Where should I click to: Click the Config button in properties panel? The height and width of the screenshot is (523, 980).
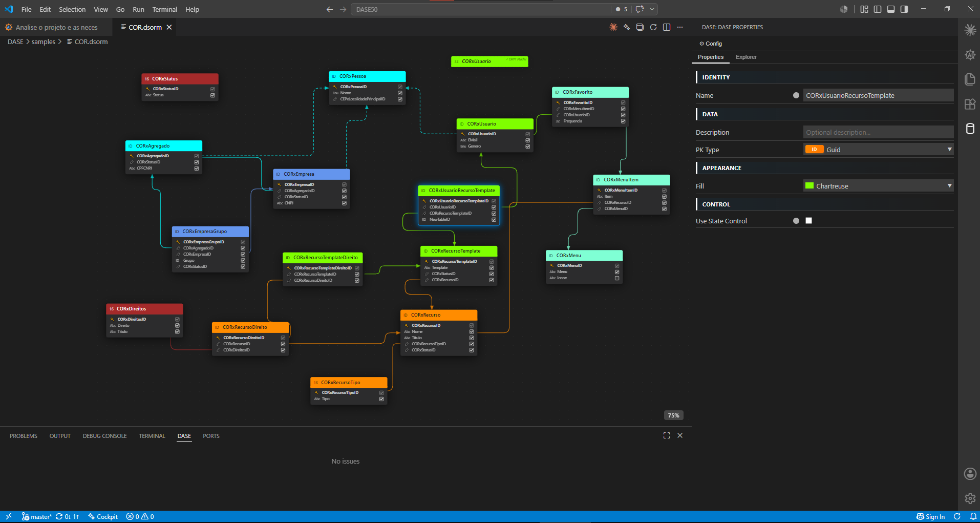pyautogui.click(x=711, y=44)
